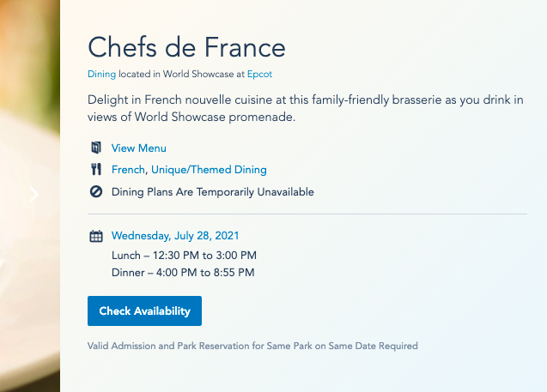Open the View Menu link

(x=139, y=148)
